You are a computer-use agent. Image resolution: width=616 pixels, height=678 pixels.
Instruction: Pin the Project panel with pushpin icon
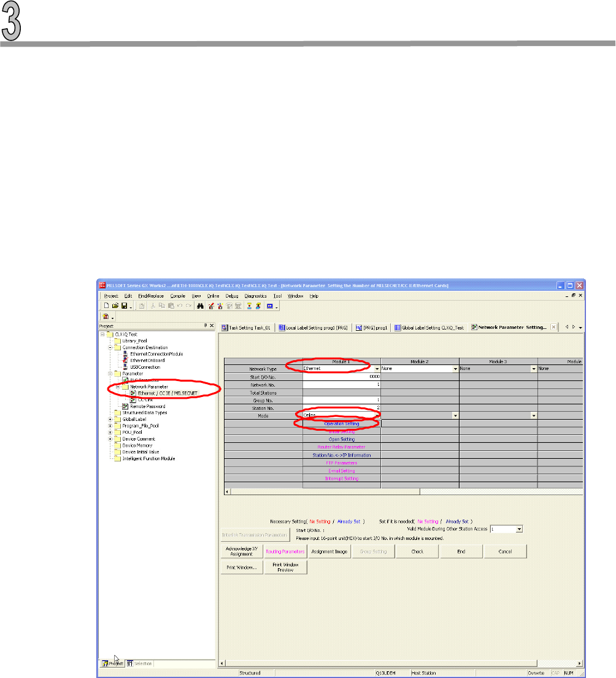pos(206,326)
